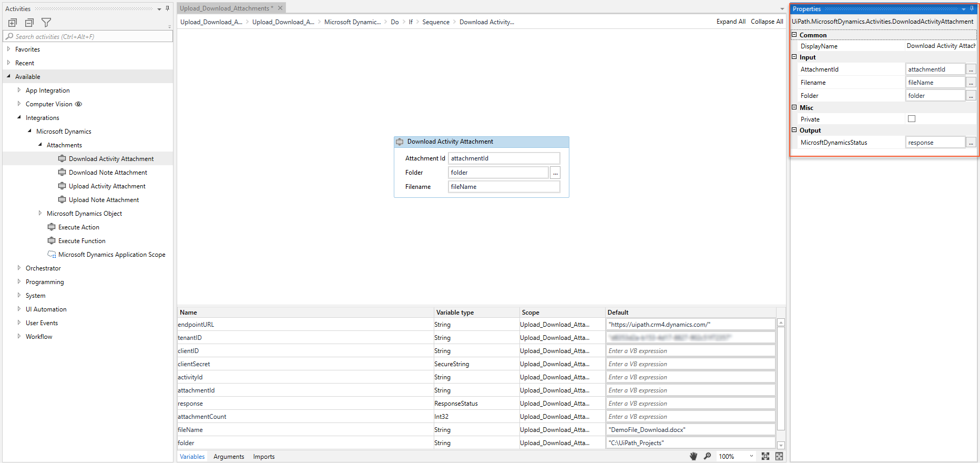
Task: Edit default value of fileName variable
Action: point(690,430)
